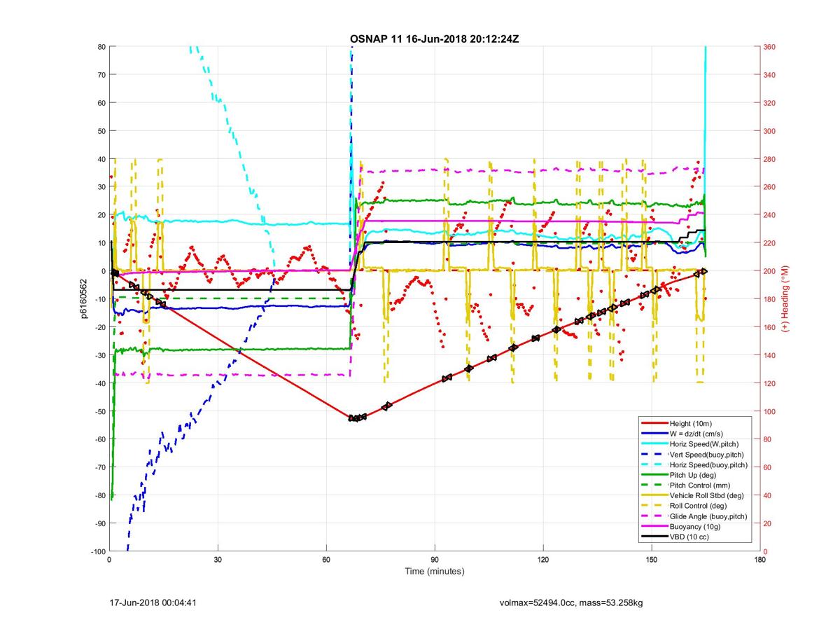
Task: Click right heading axis tick '280'
Action: point(770,159)
